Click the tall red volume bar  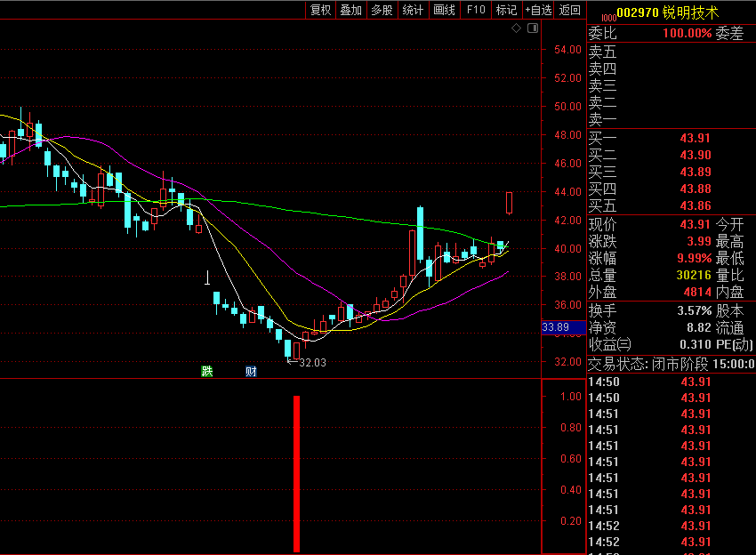pyautogui.click(x=296, y=474)
